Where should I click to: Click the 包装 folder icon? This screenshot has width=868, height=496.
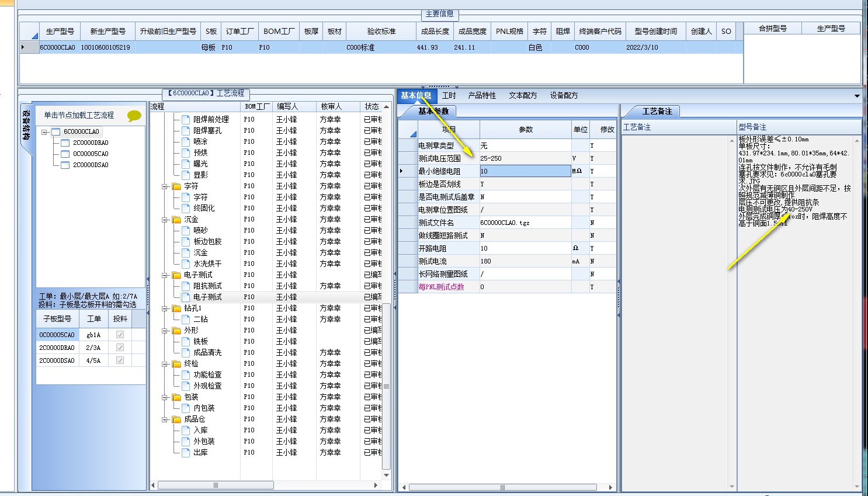176,397
